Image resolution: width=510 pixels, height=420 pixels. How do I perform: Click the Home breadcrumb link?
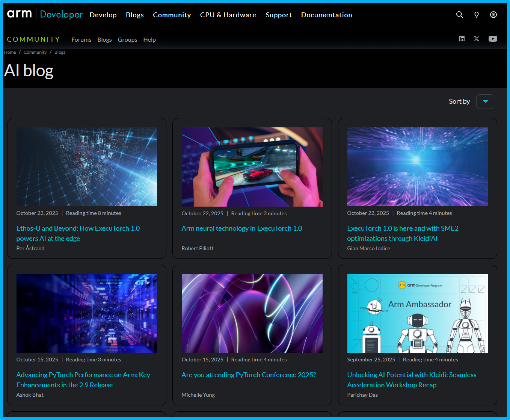point(10,52)
